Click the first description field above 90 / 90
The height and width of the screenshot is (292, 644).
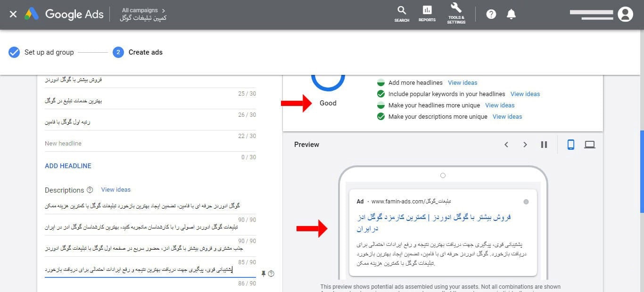coord(150,206)
